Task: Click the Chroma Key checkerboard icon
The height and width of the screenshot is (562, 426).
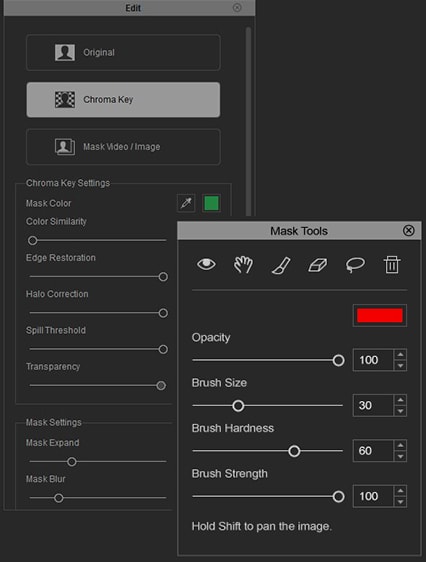Action: tap(65, 100)
